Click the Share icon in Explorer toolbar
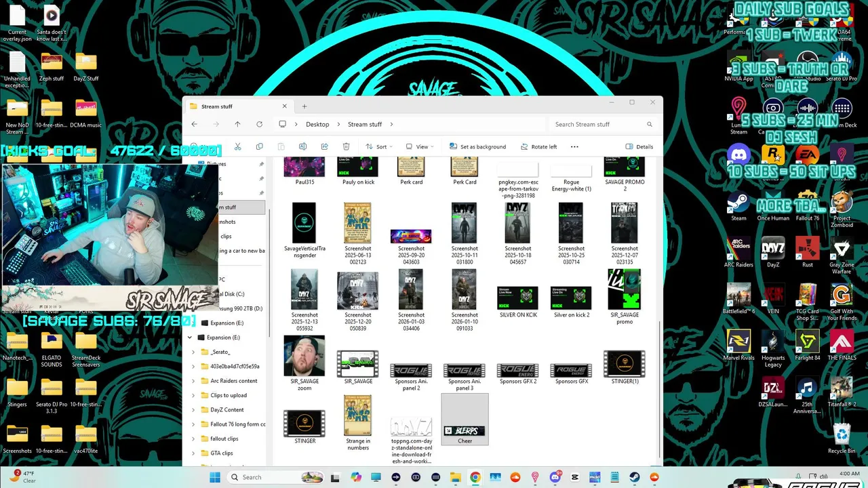868x488 pixels. point(324,146)
